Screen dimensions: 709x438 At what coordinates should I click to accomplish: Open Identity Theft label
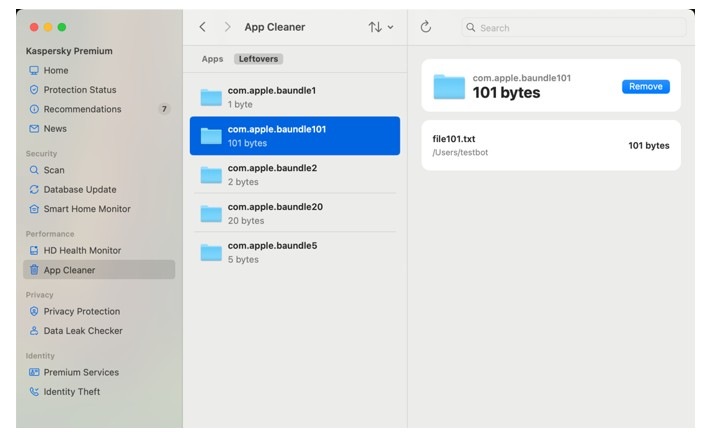pos(72,392)
